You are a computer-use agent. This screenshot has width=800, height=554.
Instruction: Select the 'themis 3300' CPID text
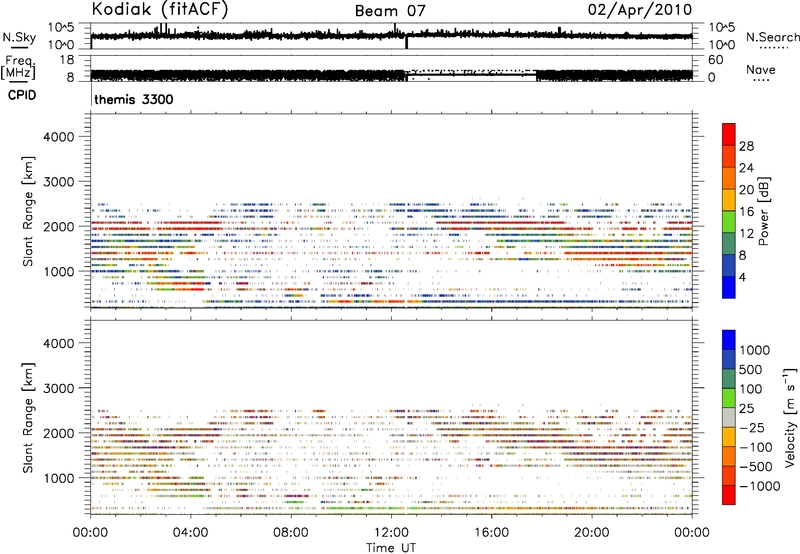[134, 99]
